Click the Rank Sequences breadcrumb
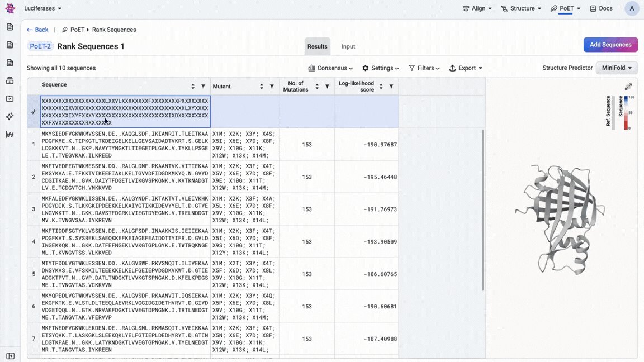Image resolution: width=644 pixels, height=362 pixels. [114, 30]
